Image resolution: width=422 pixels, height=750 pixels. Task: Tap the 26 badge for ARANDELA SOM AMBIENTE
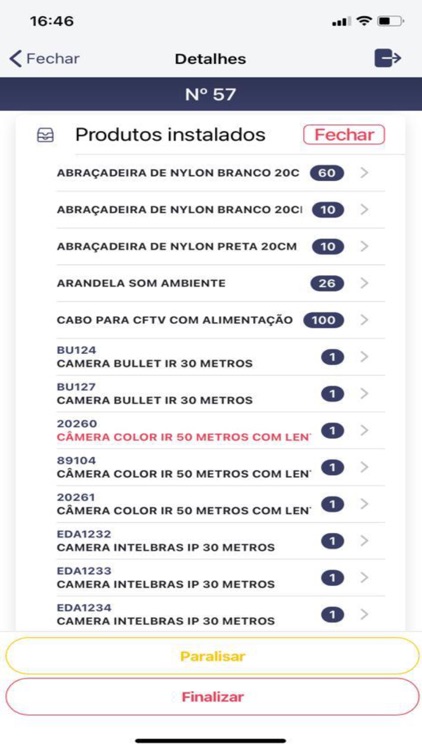pos(327,283)
